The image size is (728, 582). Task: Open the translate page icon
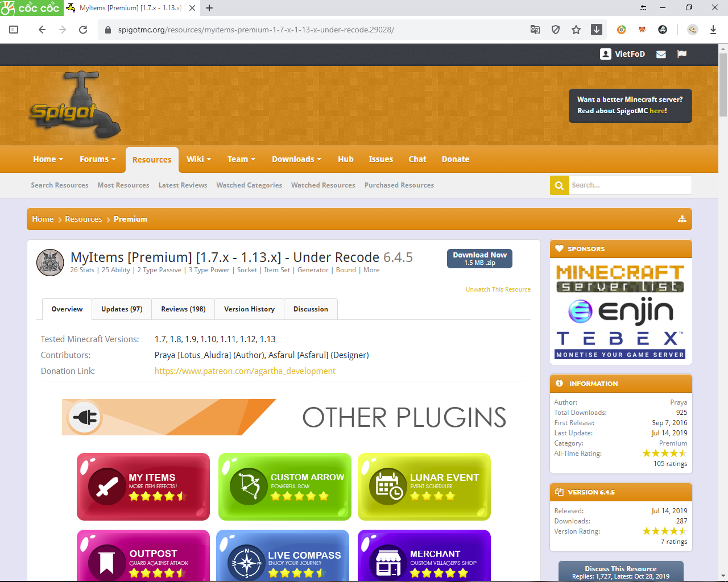pyautogui.click(x=535, y=30)
